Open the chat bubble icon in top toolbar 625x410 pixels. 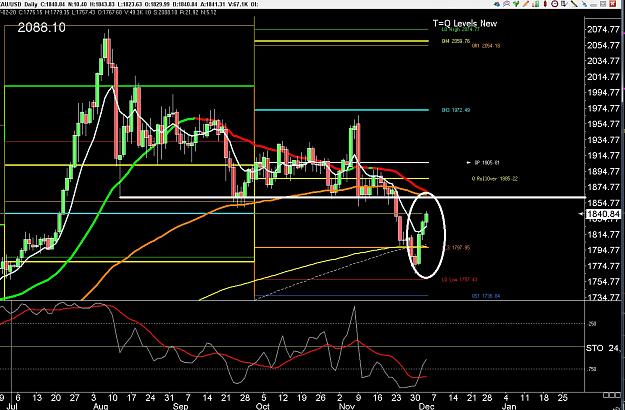pos(507,4)
